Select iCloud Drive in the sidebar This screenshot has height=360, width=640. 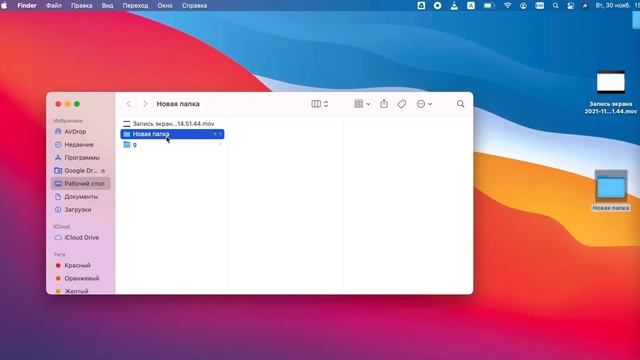82,238
